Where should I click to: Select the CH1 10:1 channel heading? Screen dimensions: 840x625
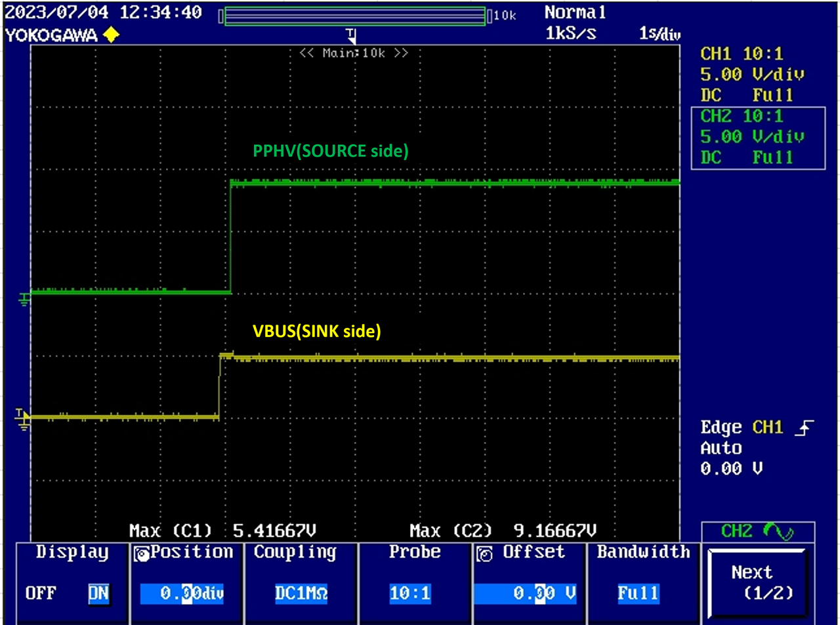[x=742, y=54]
